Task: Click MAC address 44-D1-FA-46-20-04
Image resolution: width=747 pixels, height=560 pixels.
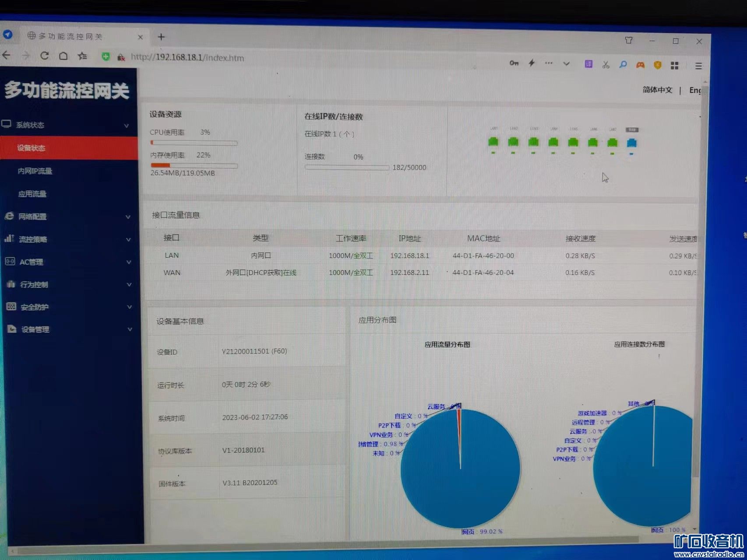Action: (x=483, y=273)
